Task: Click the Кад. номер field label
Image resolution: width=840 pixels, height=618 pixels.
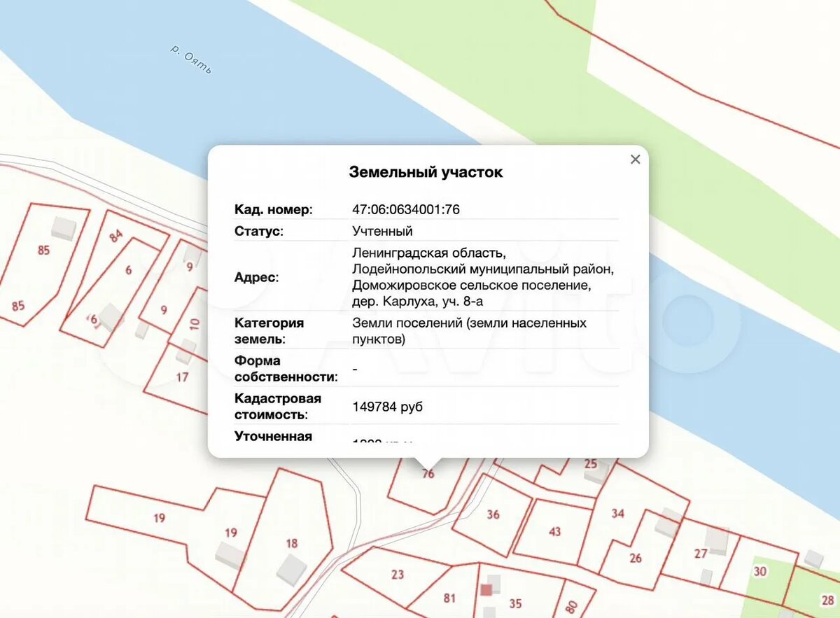Action: (273, 209)
